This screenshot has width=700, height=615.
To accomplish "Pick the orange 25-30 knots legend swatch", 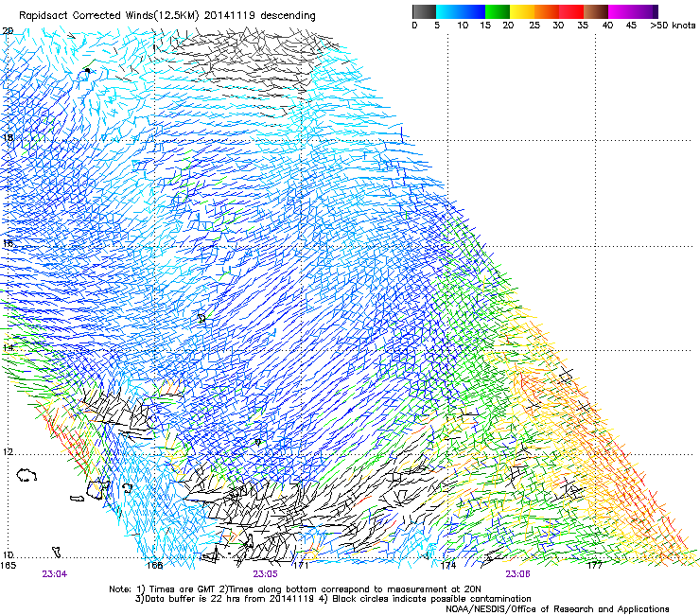I will [547, 11].
